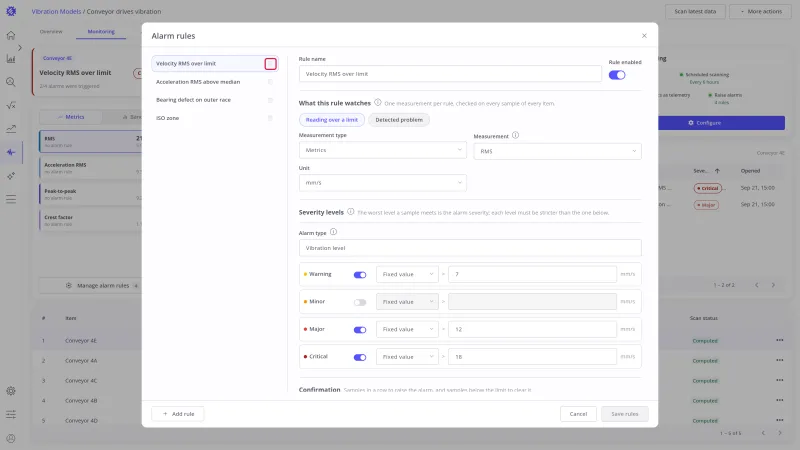Open row actions for Conveyor 4A
The image size is (800, 450).
[x=780, y=360]
